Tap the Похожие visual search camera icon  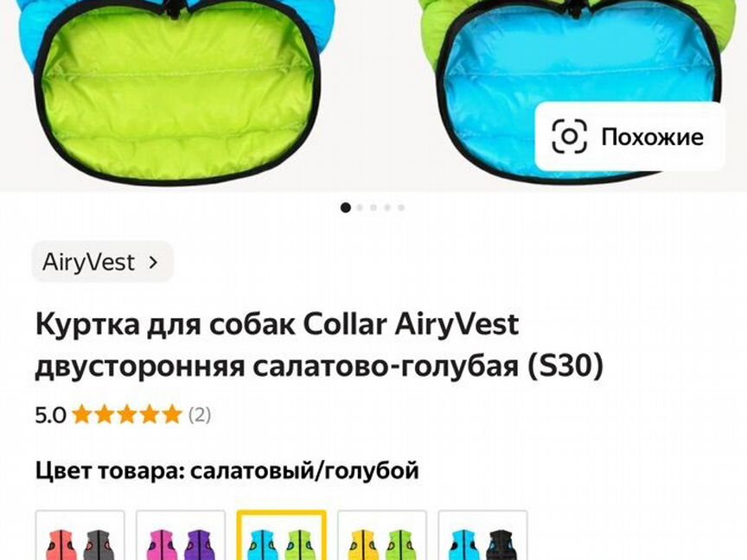[569, 137]
